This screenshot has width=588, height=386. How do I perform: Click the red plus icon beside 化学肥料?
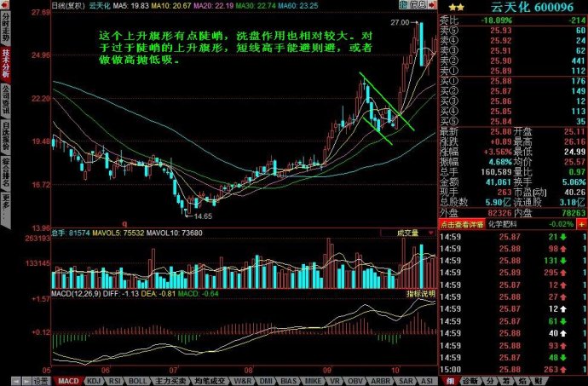582,222
